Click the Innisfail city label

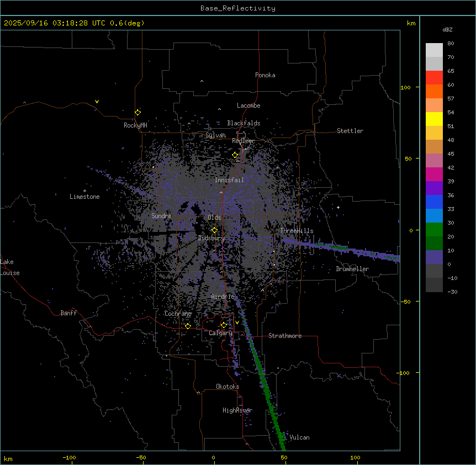[x=229, y=180]
